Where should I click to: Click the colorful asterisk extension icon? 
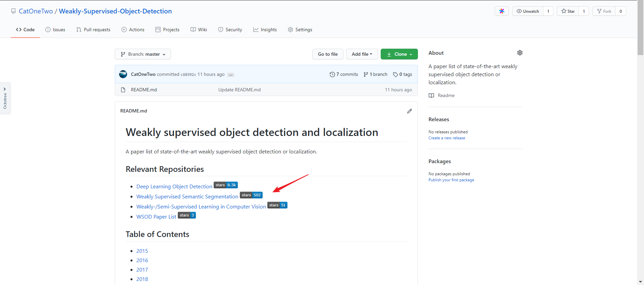pyautogui.click(x=501, y=11)
